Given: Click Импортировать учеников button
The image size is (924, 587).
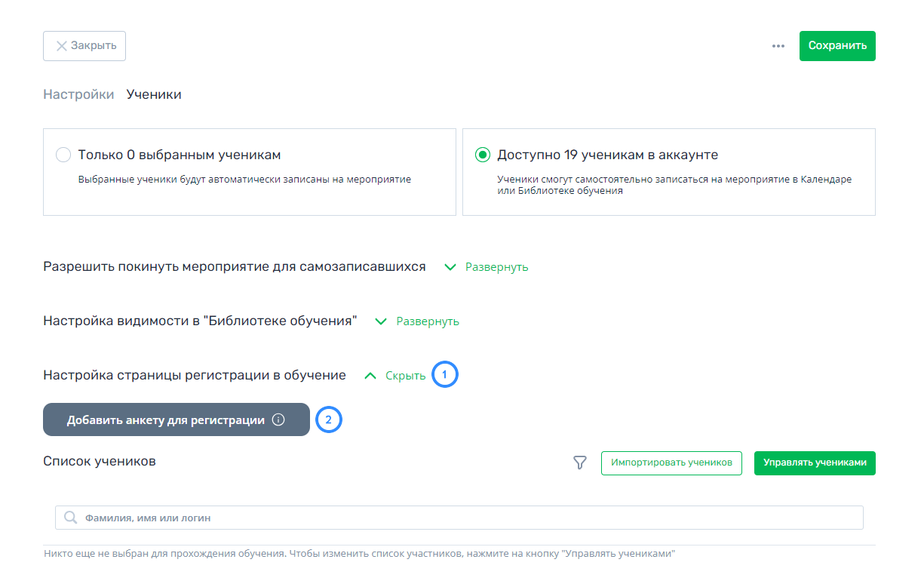Looking at the screenshot, I should point(671,463).
